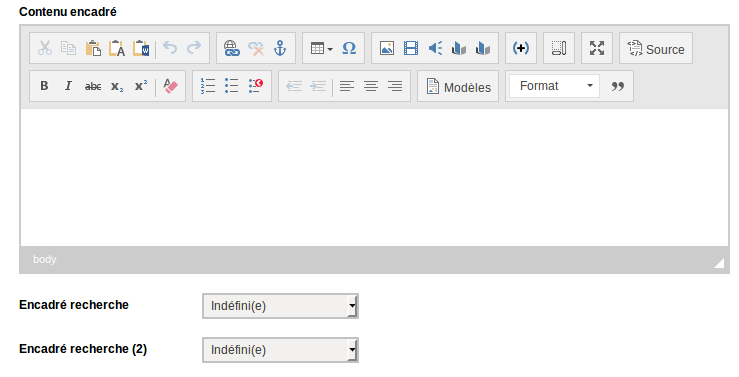This screenshot has width=739, height=377.
Task: Insert special character Omega icon
Action: click(x=349, y=48)
